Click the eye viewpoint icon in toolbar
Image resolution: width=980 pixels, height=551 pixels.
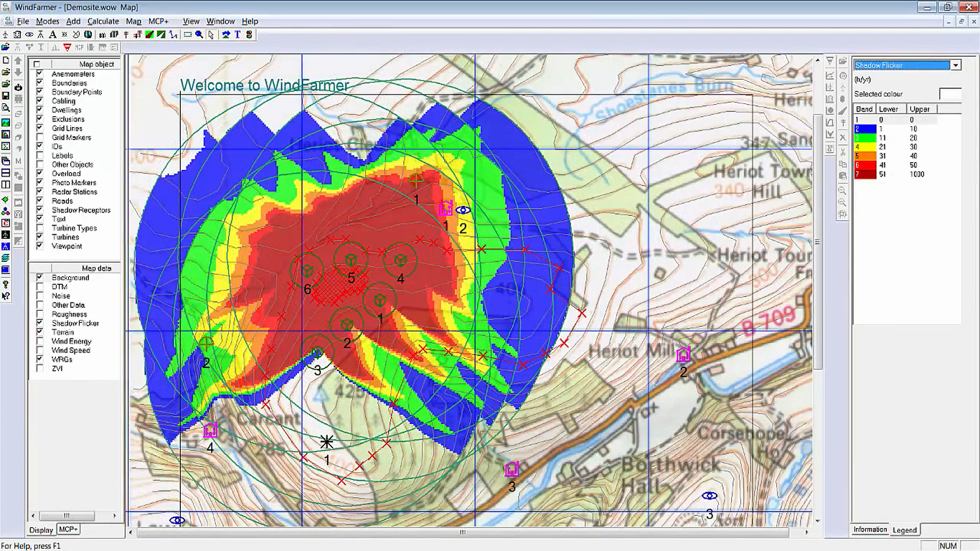pyautogui.click(x=29, y=34)
